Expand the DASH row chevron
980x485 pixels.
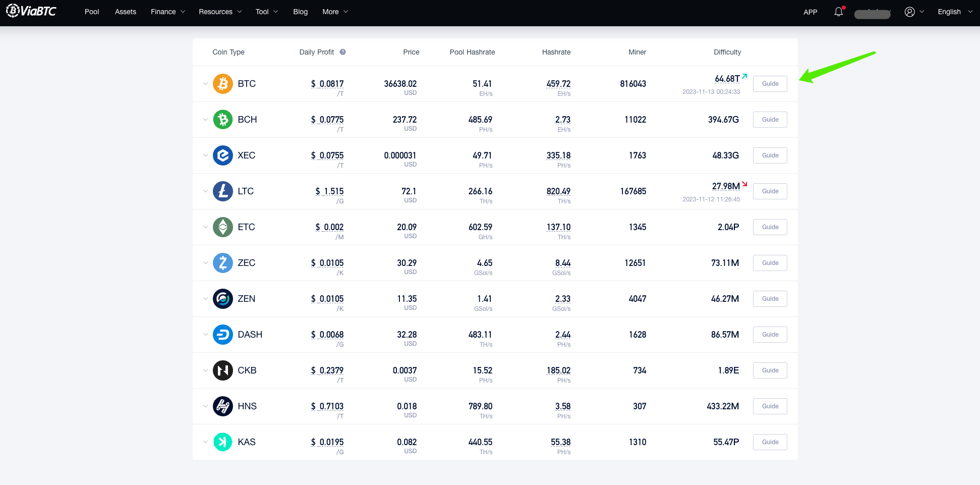(205, 335)
